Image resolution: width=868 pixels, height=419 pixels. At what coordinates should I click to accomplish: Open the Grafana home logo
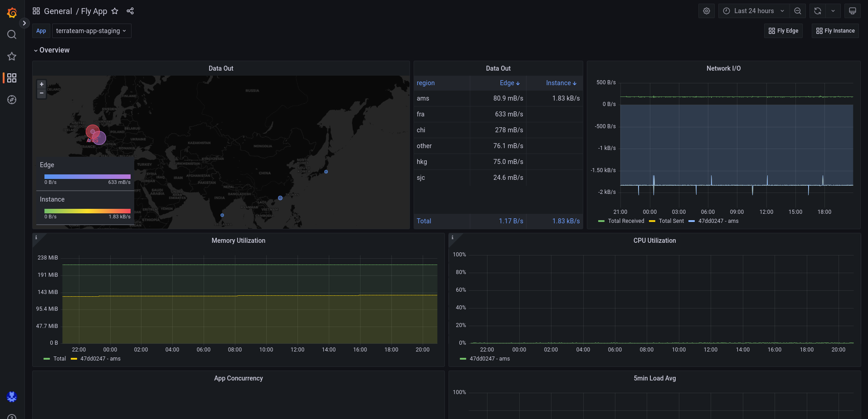point(12,13)
